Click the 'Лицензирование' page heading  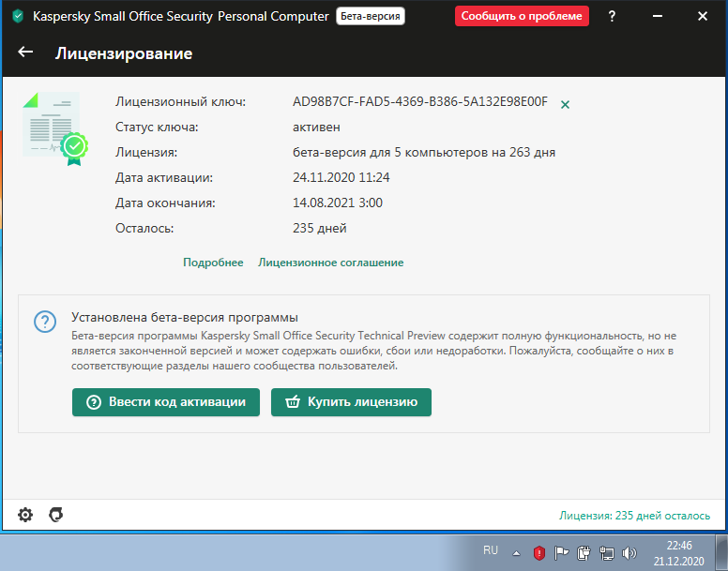tap(124, 53)
